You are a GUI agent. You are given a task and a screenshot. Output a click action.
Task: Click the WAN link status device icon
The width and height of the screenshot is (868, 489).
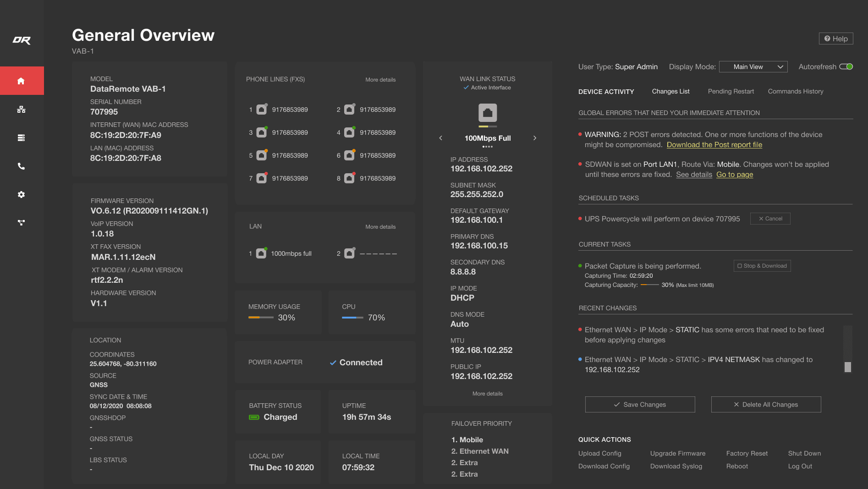[x=487, y=114]
